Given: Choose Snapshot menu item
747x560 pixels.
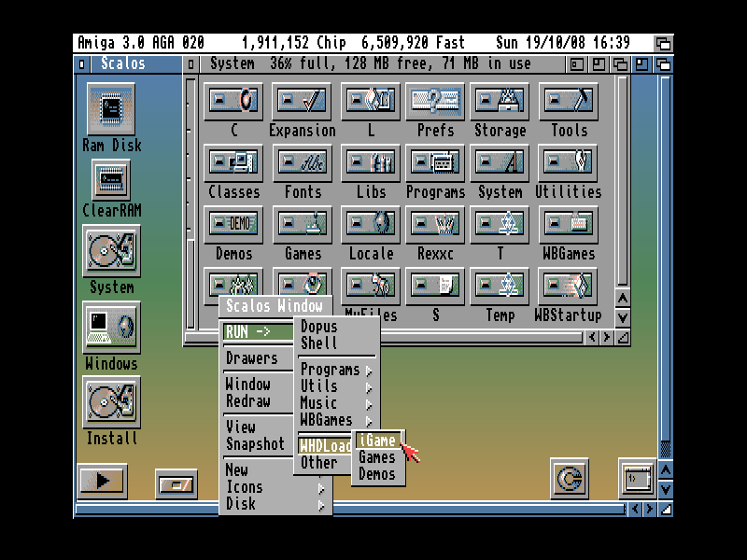Looking at the screenshot, I should [258, 444].
